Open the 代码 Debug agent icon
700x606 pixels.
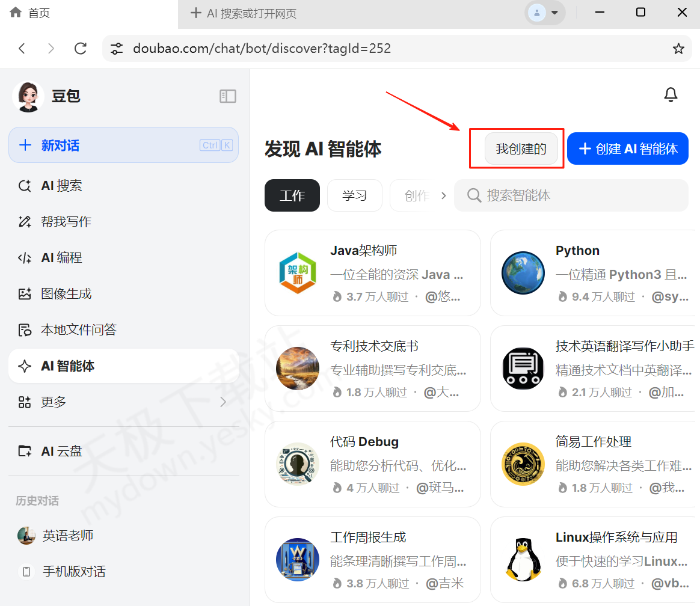(x=297, y=464)
